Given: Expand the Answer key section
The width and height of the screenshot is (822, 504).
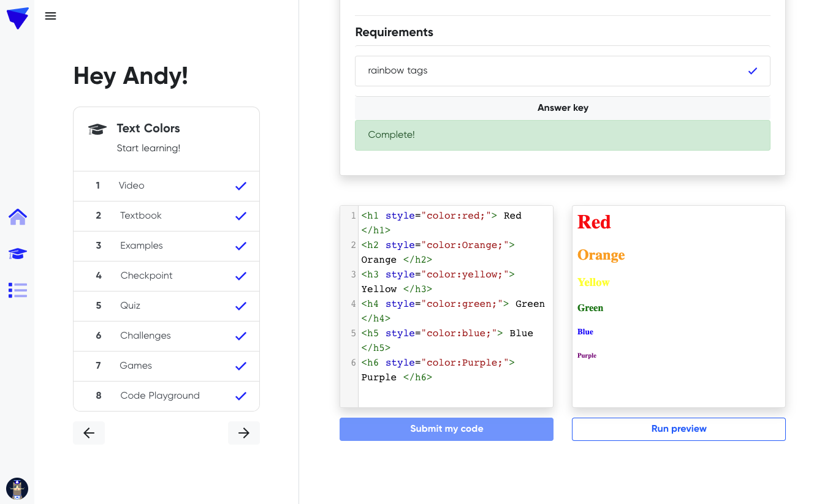Looking at the screenshot, I should click(563, 108).
